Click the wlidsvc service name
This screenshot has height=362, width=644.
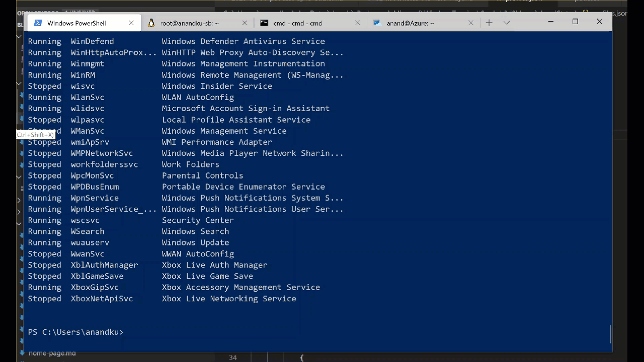88,109
